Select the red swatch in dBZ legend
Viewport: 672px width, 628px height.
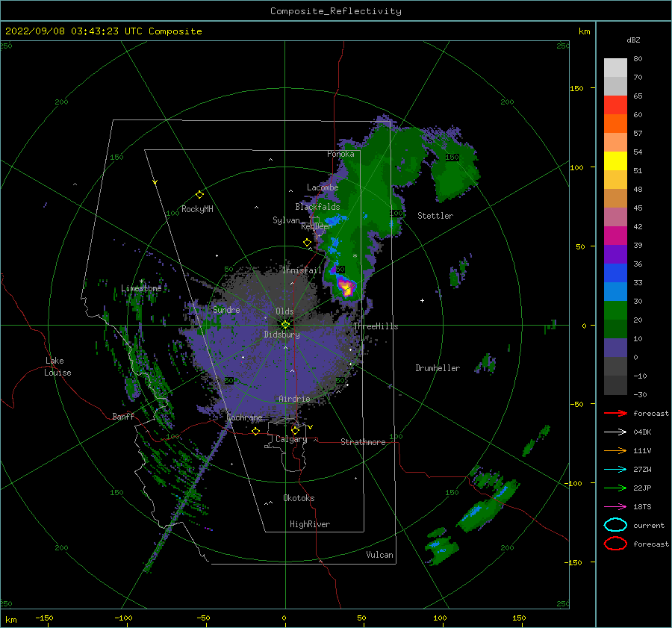point(615,105)
